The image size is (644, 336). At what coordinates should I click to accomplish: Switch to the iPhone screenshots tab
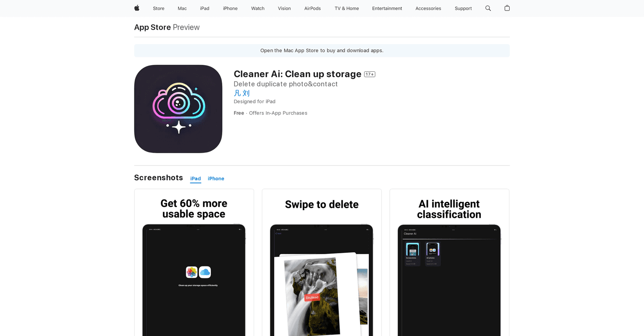[216, 178]
